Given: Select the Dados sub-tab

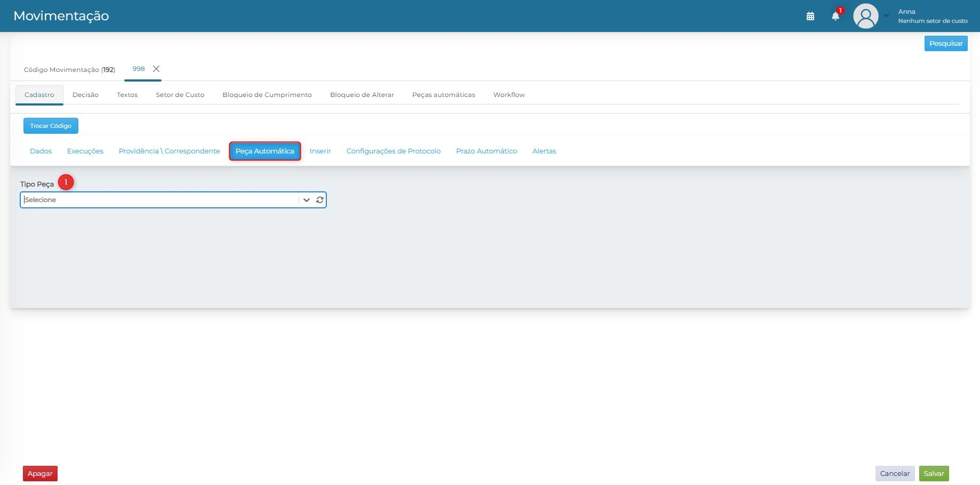Looking at the screenshot, I should click(x=41, y=151).
